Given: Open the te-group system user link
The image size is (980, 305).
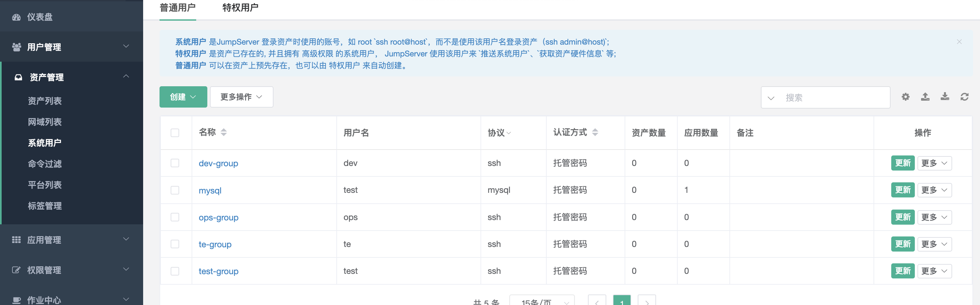Looking at the screenshot, I should point(215,244).
